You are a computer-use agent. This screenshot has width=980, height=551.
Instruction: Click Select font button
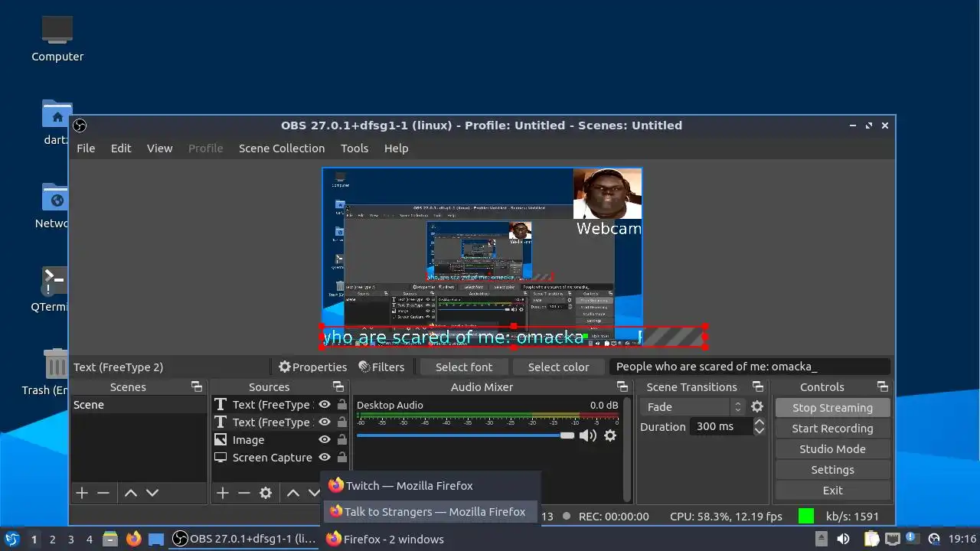point(464,367)
